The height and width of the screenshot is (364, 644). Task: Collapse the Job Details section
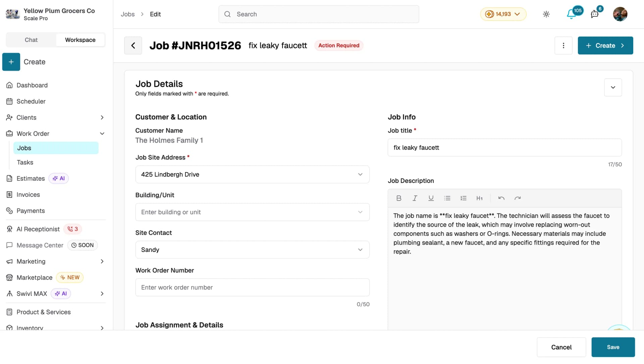[x=613, y=88]
